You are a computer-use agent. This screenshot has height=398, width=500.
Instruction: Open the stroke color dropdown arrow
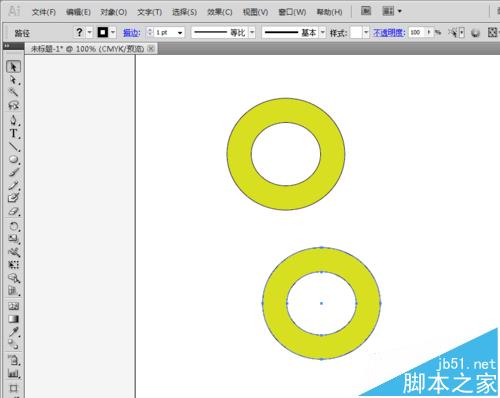click(113, 33)
